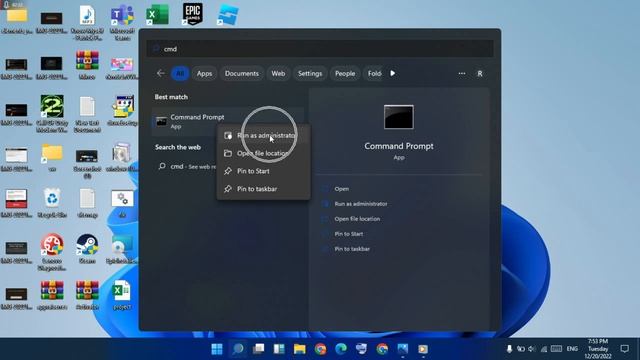This screenshot has height=360, width=640.
Task: Switch to the Web filter tab
Action: tap(278, 73)
